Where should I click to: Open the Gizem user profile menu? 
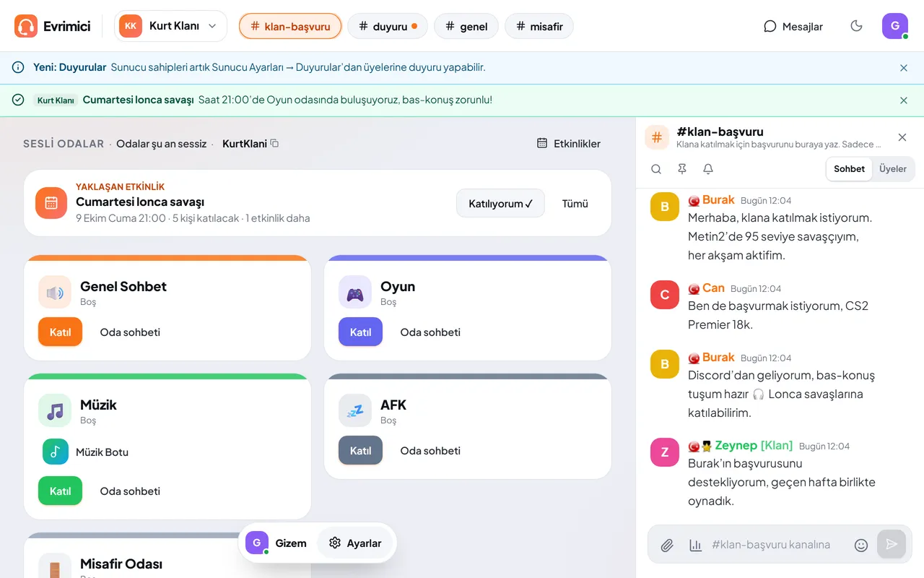[x=277, y=543]
